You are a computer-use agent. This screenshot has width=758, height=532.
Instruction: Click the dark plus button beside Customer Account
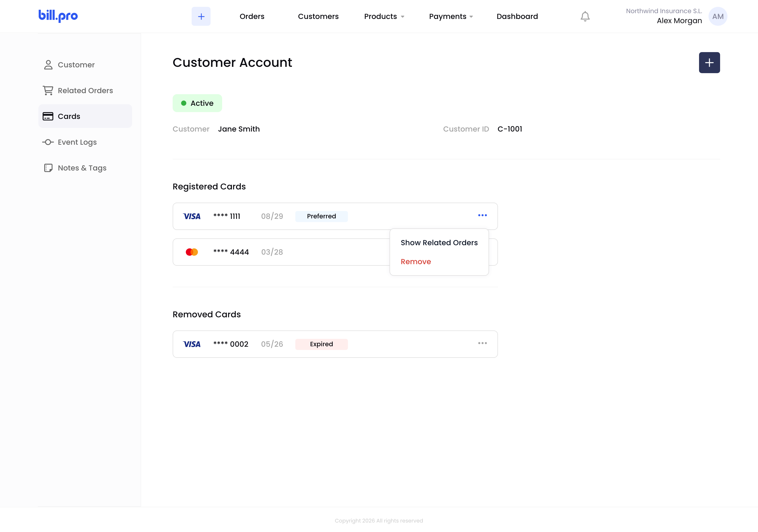pyautogui.click(x=709, y=63)
